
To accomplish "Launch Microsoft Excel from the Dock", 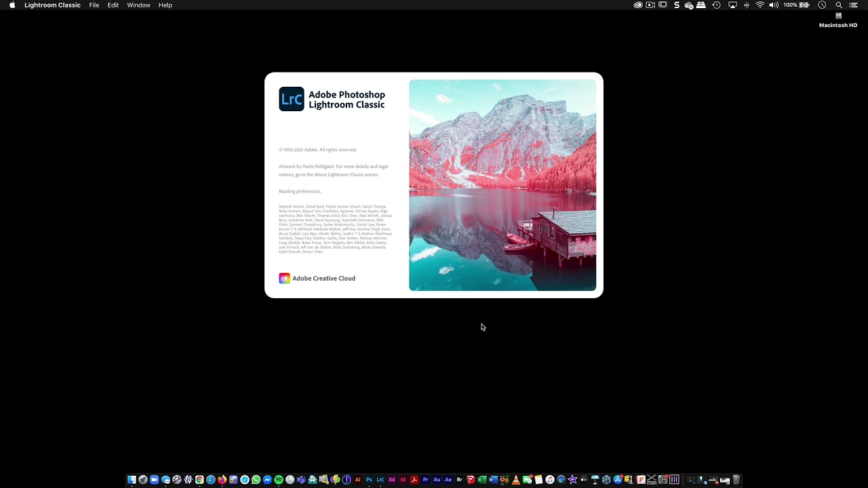I will click(x=482, y=480).
